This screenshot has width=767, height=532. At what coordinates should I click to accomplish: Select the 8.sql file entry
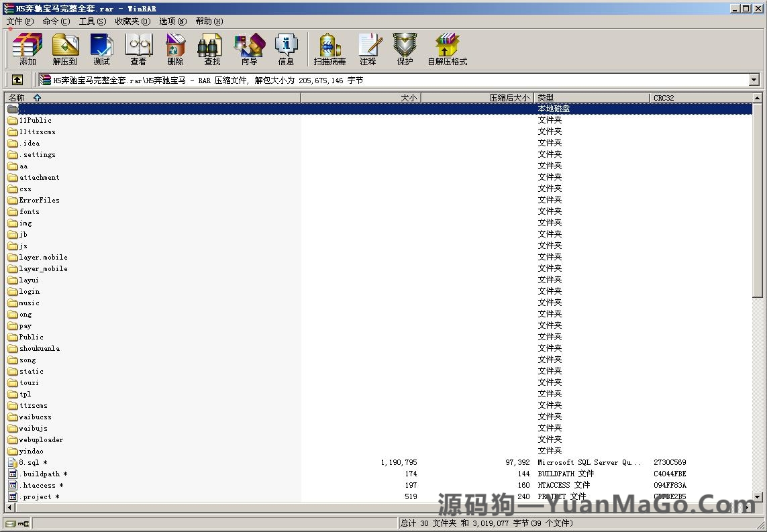29,463
